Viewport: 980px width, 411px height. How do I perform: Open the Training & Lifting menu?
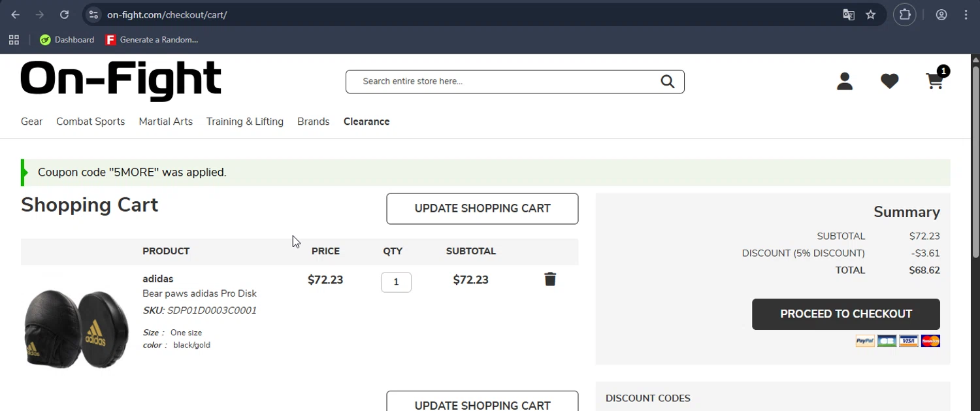[x=245, y=122]
